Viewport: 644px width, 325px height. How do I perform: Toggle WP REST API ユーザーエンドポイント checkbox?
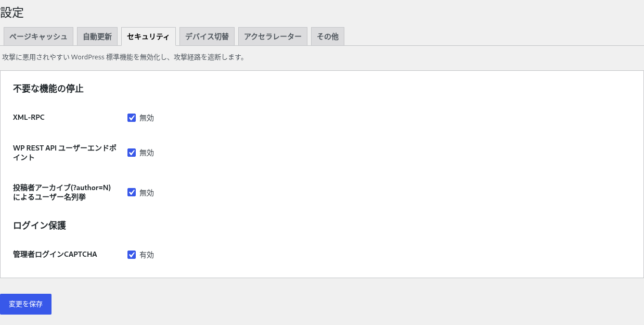pyautogui.click(x=132, y=153)
